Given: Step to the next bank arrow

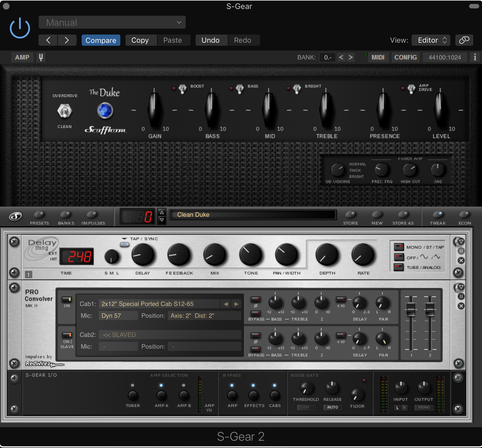Looking at the screenshot, I should coord(350,57).
